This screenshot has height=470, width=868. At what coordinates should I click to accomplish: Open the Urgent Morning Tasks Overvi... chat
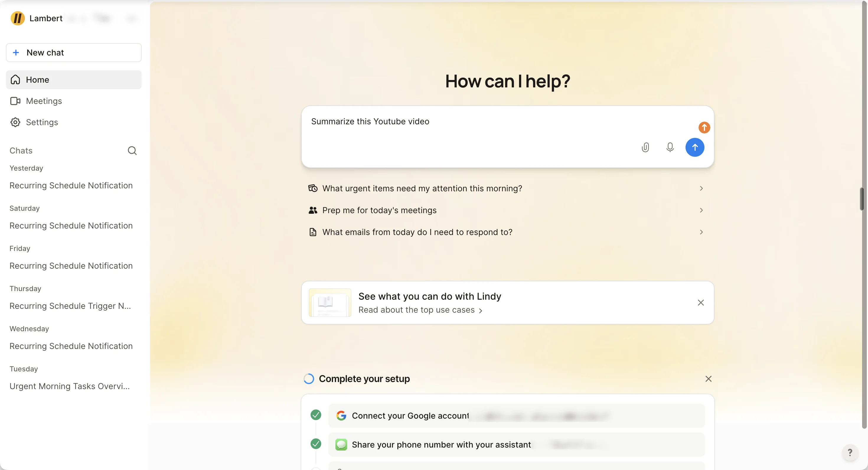point(70,386)
